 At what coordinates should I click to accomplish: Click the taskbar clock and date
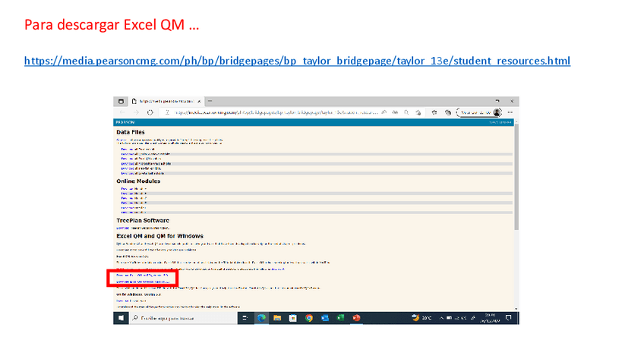490,318
